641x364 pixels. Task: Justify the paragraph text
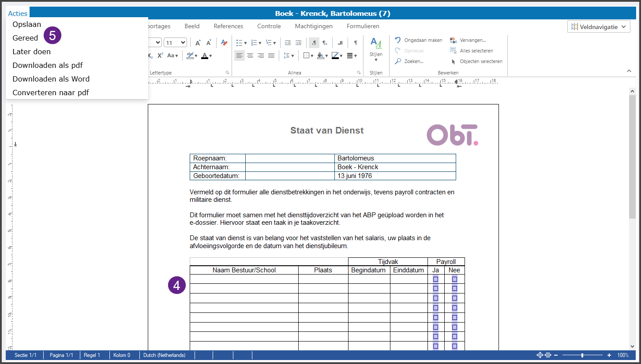tap(271, 56)
